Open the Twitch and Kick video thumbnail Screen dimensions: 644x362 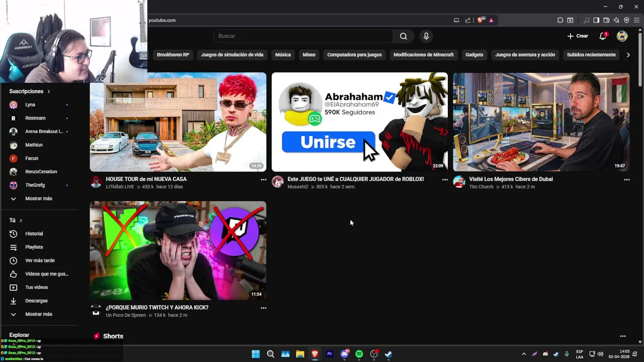178,250
